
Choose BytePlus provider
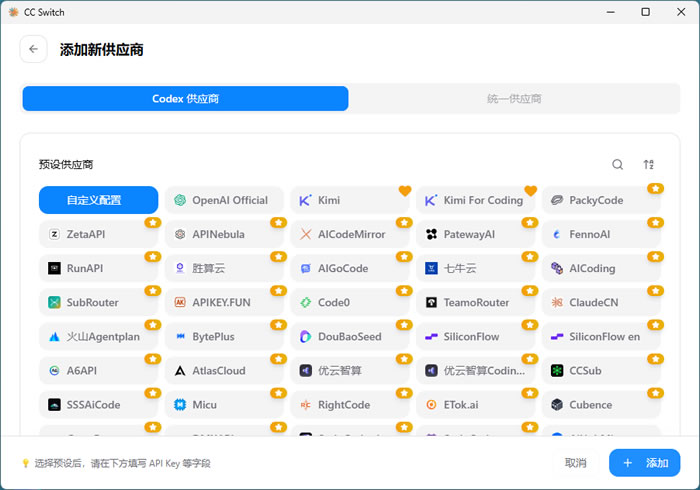pyautogui.click(x=224, y=336)
